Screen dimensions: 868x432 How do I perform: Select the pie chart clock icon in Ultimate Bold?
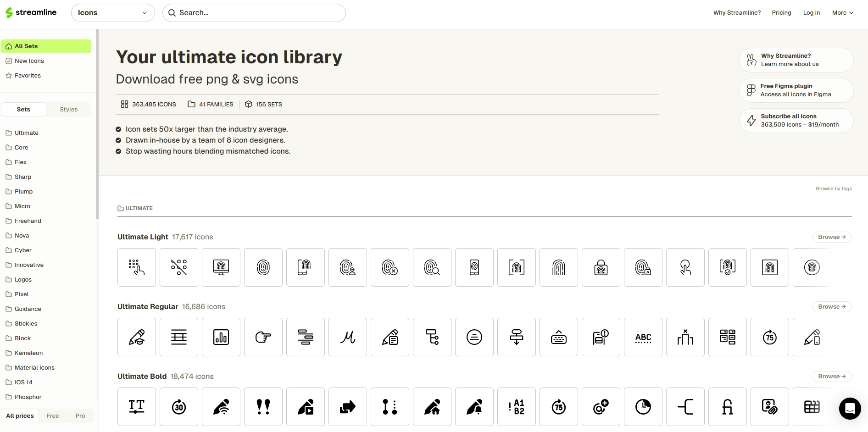643,407
